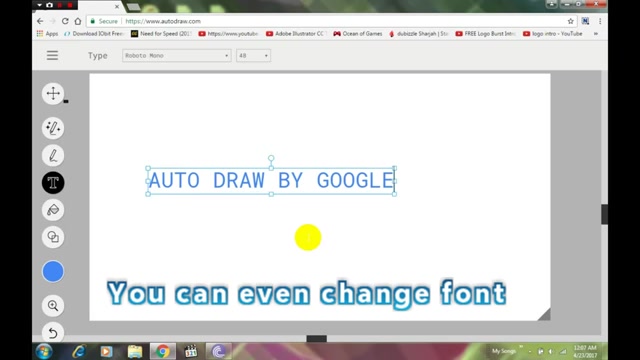Click the vertical scrollbar thumb
Image resolution: width=640 pixels, height=360 pixels.
click(x=604, y=214)
